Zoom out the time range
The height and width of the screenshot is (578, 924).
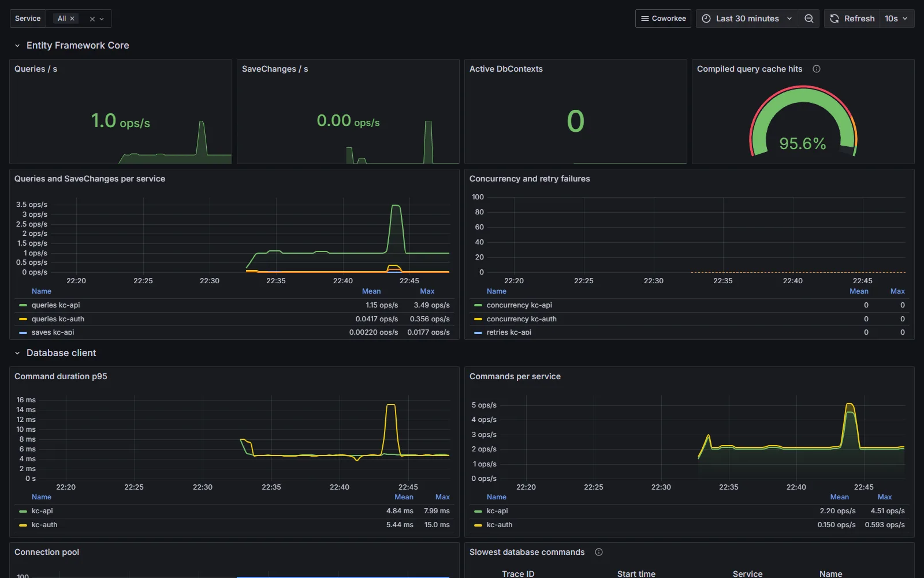pyautogui.click(x=809, y=18)
